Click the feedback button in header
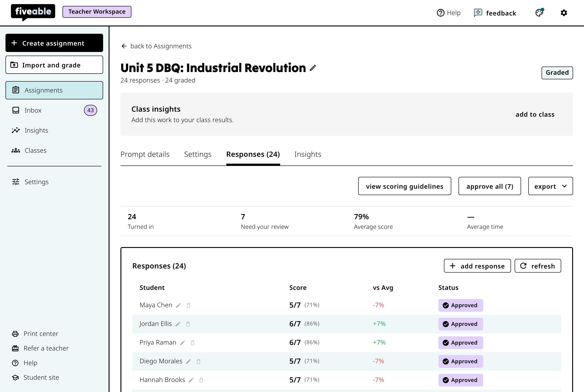The width and height of the screenshot is (584, 392). click(x=495, y=13)
